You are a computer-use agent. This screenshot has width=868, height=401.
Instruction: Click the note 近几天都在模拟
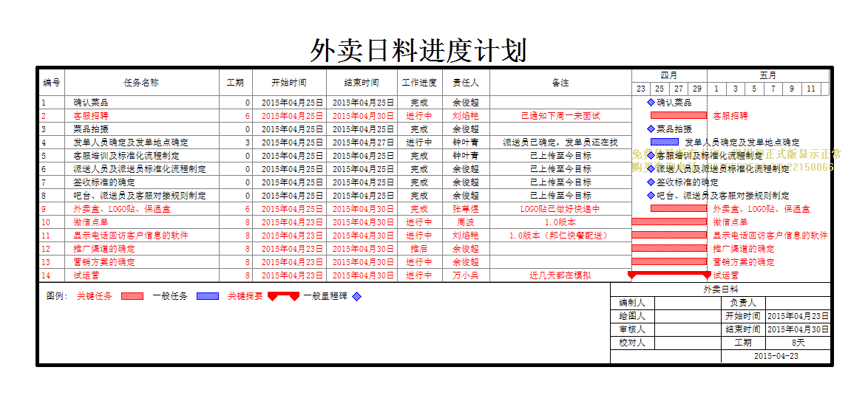click(x=560, y=275)
